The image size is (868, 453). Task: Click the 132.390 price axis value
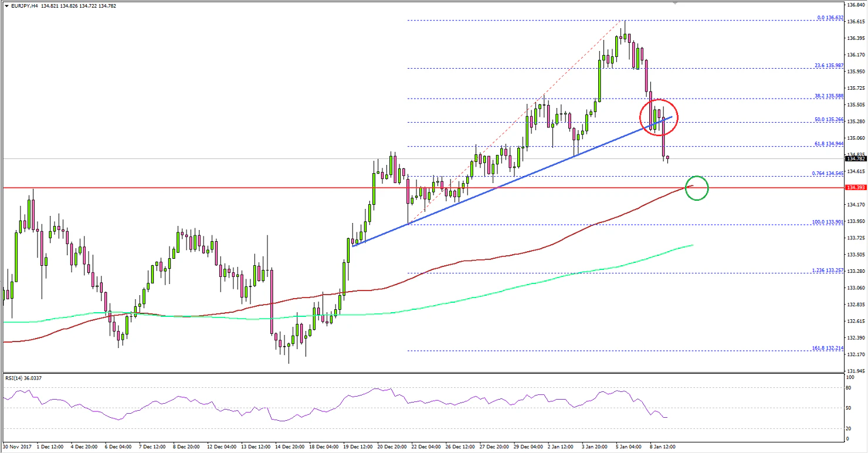pyautogui.click(x=855, y=338)
